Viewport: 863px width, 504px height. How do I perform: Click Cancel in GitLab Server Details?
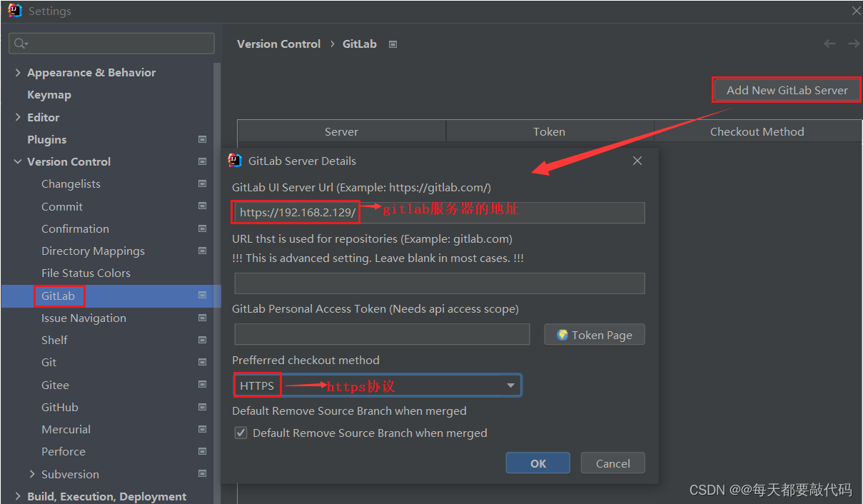coord(612,463)
